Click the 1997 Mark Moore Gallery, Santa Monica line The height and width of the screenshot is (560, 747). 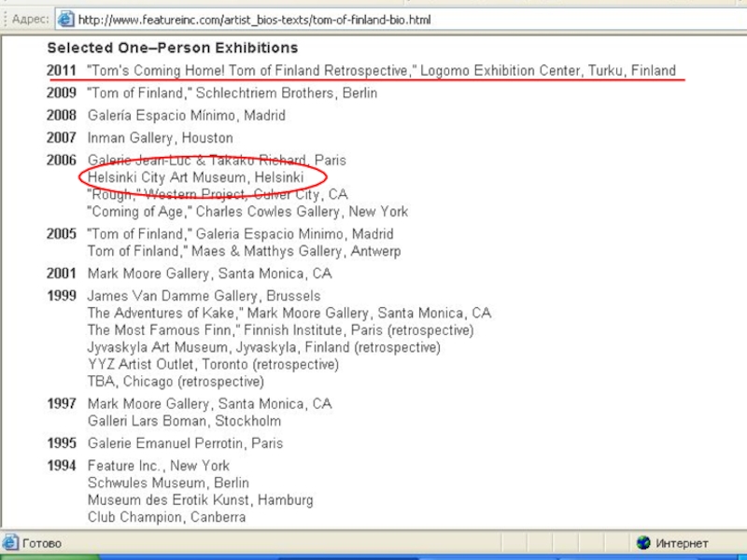click(209, 404)
